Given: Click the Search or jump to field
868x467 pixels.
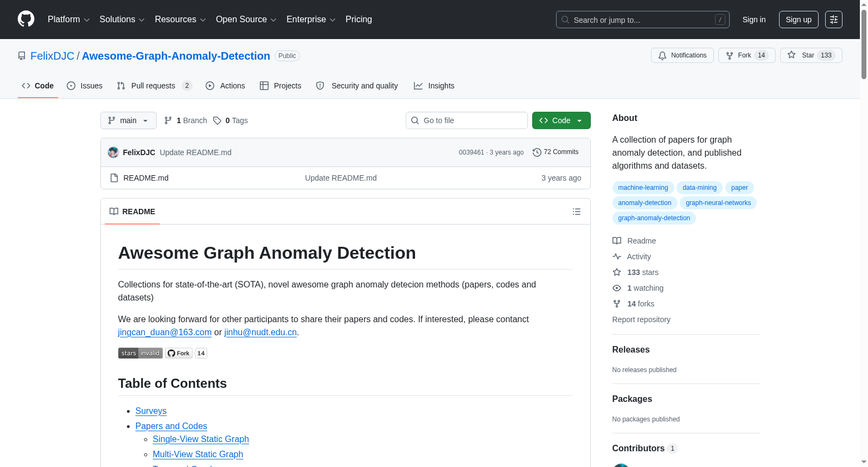Looking at the screenshot, I should pos(643,20).
